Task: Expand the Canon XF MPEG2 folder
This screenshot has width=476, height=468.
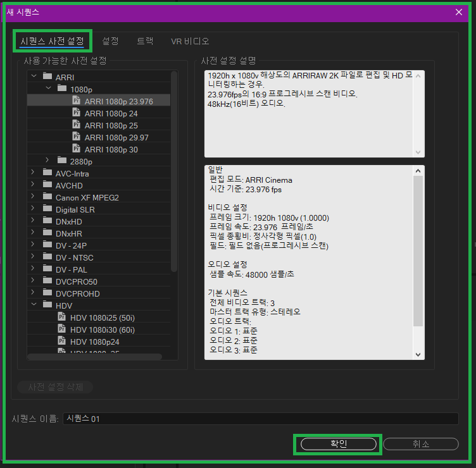Action: (32, 196)
